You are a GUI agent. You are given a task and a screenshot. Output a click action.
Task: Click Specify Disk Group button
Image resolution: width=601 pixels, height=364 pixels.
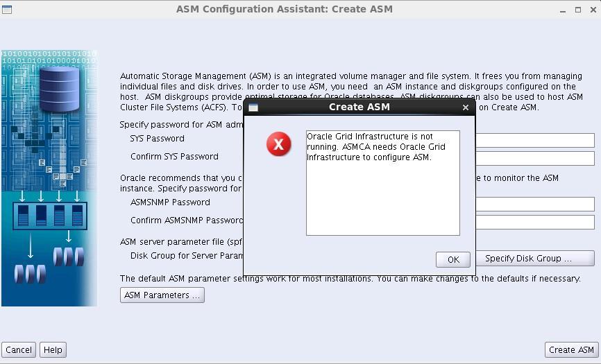pyautogui.click(x=535, y=259)
